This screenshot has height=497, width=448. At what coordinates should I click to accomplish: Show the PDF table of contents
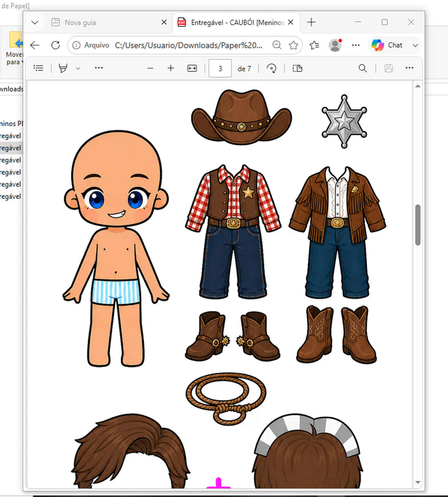38,68
